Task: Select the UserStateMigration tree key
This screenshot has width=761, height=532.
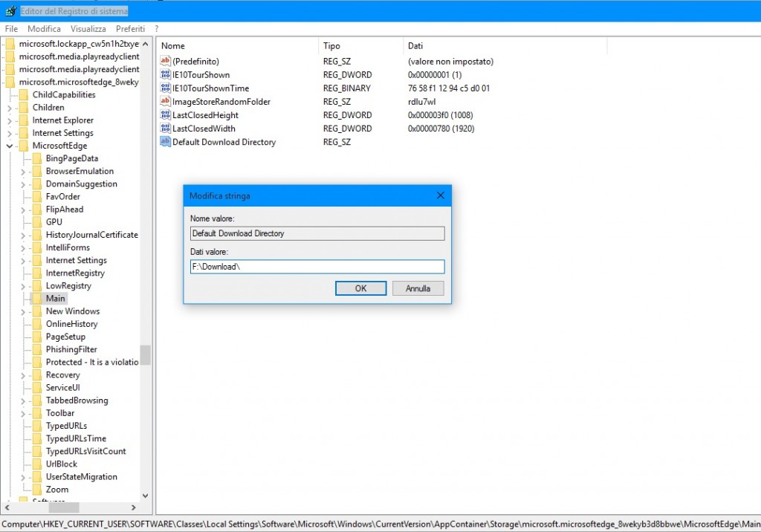Action: pyautogui.click(x=82, y=477)
